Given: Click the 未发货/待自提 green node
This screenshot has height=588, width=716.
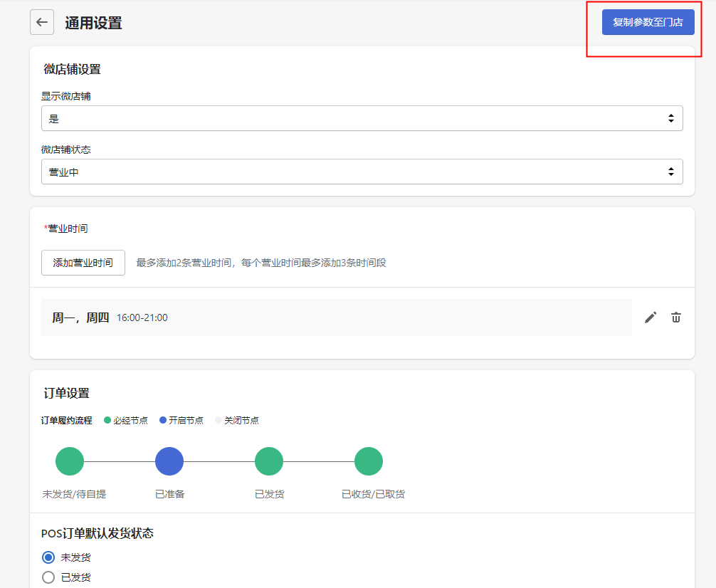Looking at the screenshot, I should tap(70, 461).
